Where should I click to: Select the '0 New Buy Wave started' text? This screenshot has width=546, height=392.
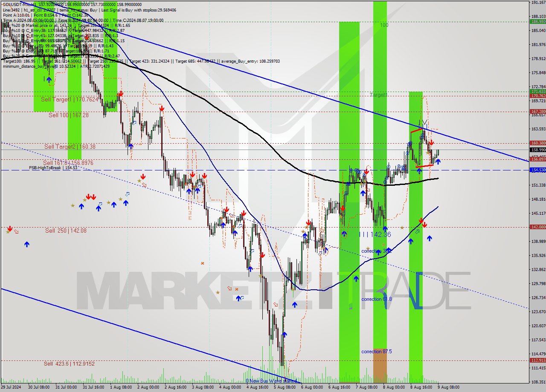pyautogui.click(x=271, y=381)
